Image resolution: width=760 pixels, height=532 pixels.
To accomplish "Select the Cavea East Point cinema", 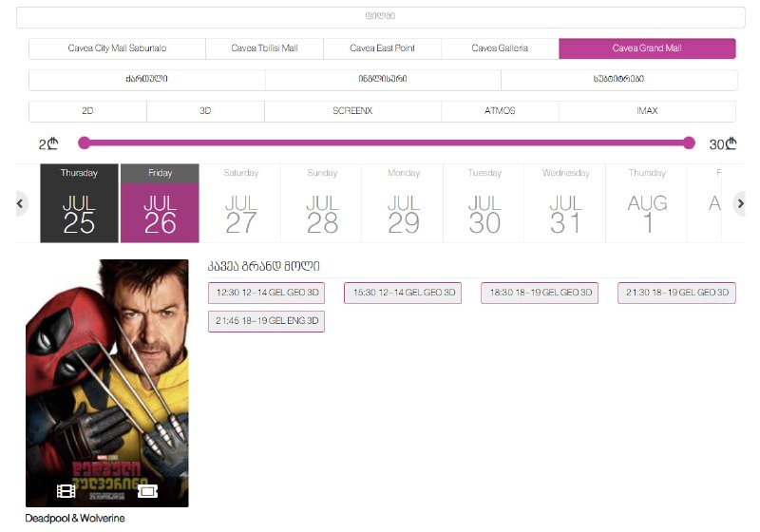I will point(383,48).
